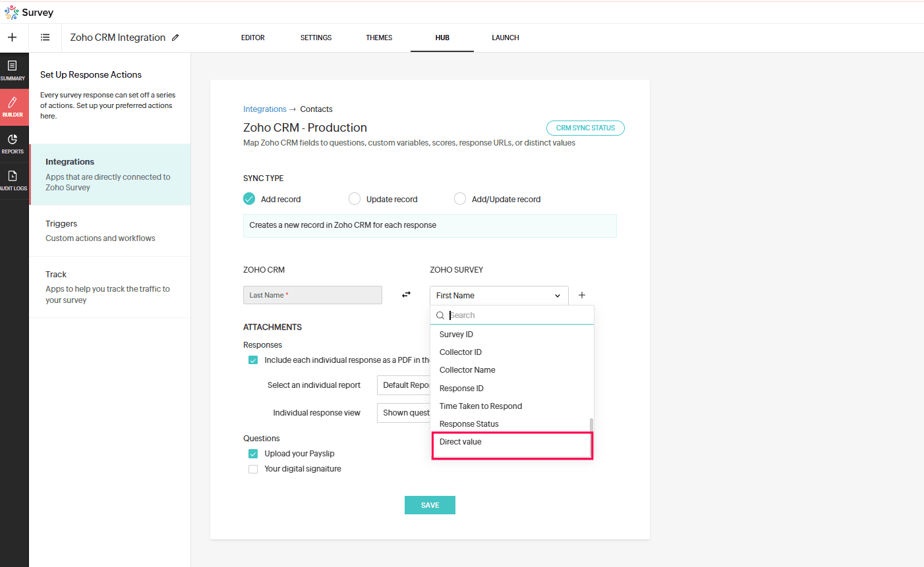Switch to the Themes tab

[x=379, y=38]
